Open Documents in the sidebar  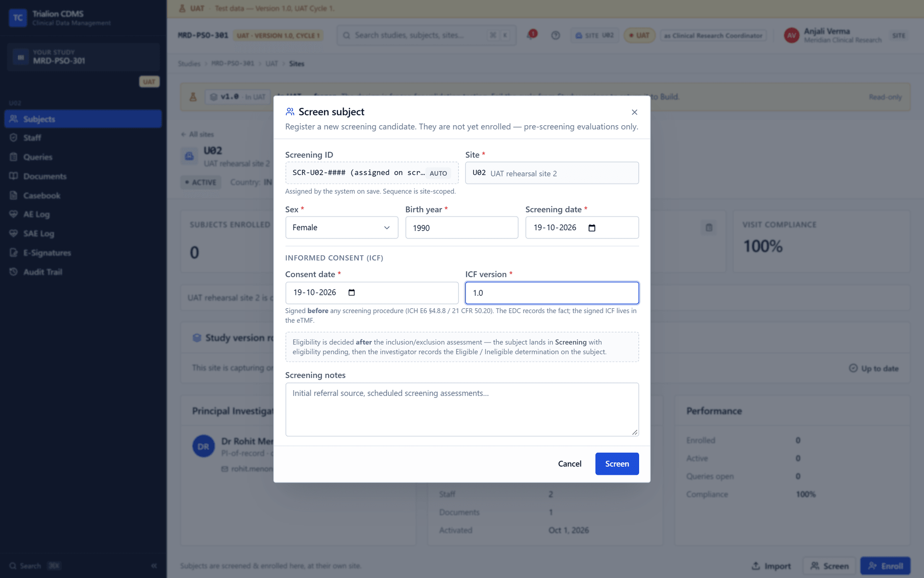coord(83,176)
